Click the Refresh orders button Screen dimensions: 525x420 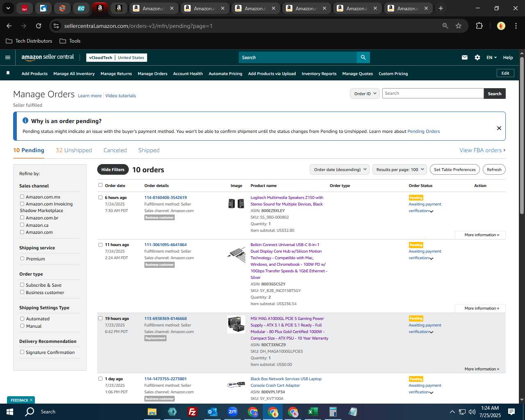(494, 169)
